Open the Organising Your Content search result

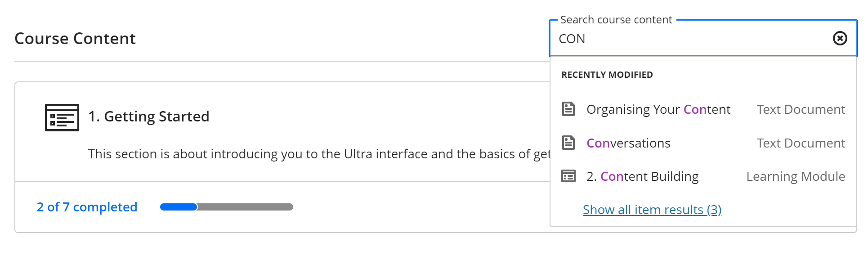tap(658, 109)
